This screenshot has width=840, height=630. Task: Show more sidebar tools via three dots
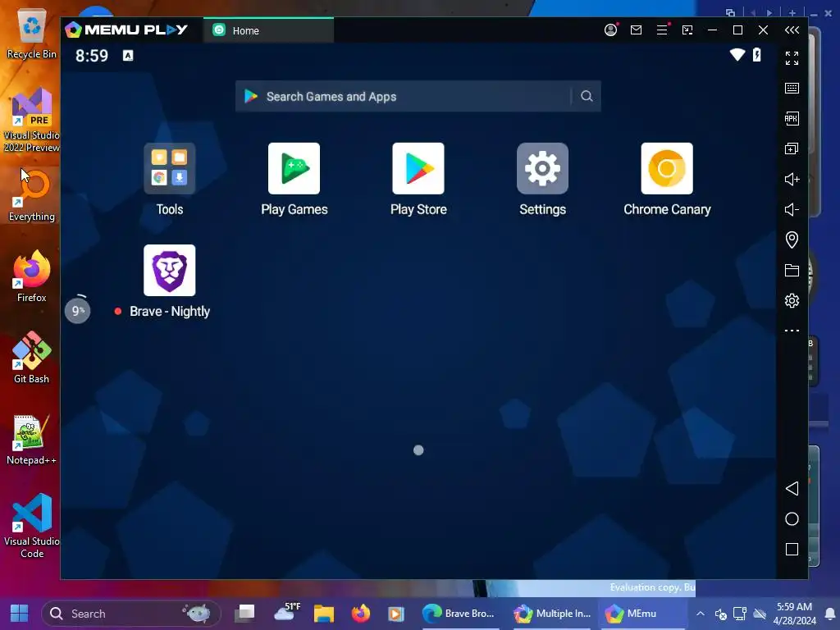pyautogui.click(x=792, y=331)
